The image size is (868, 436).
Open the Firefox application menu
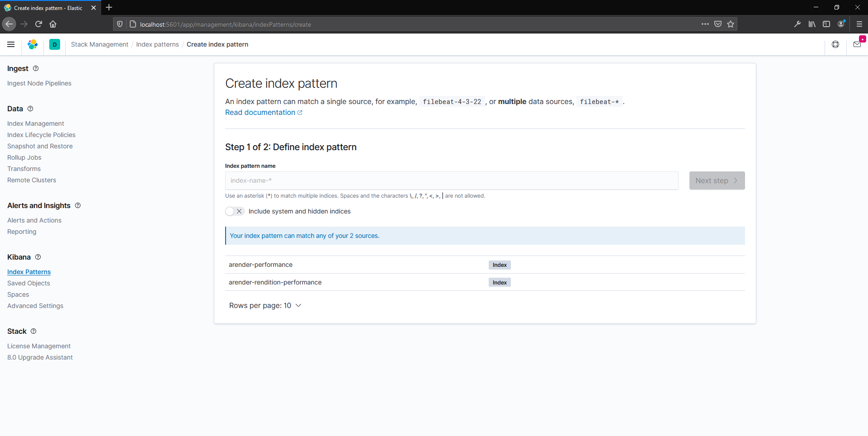point(859,24)
